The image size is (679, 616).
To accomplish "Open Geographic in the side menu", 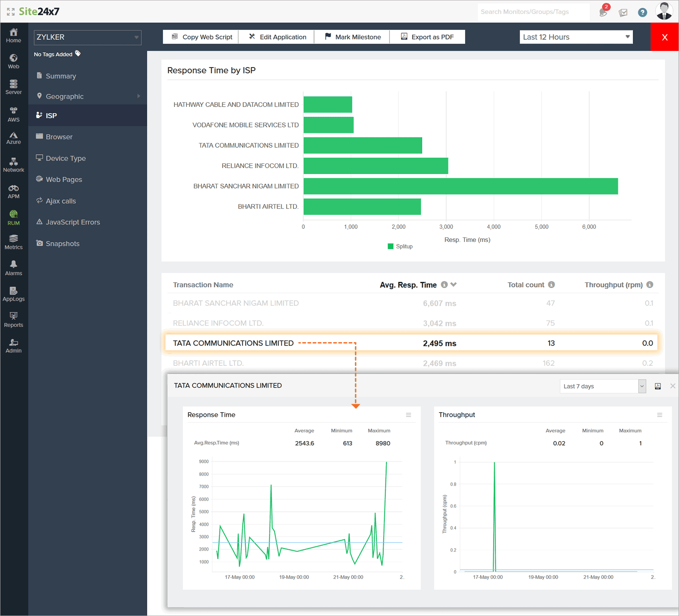I will pos(65,96).
